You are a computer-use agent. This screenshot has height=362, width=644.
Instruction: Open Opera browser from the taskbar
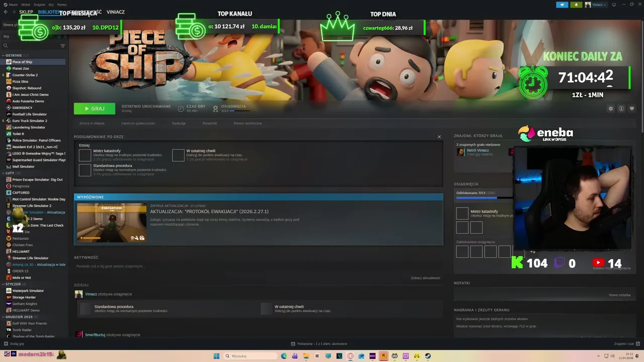(x=350, y=356)
